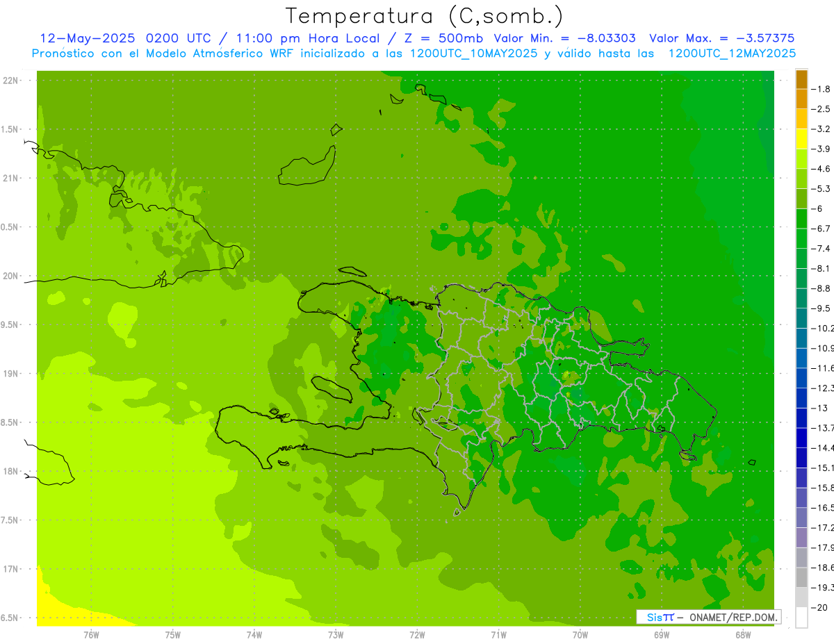Click the '70W' longitude label
Screen dimensions: 834x644
tap(580, 635)
